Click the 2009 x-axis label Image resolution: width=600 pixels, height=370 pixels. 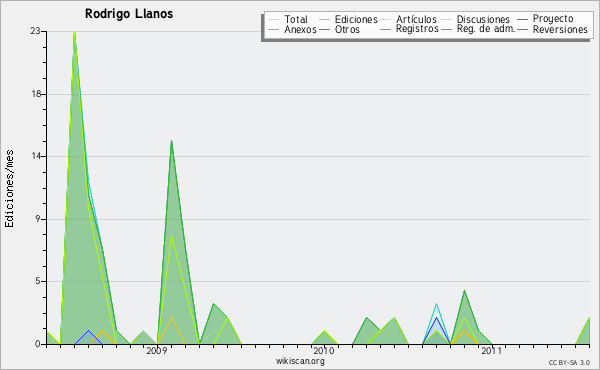pyautogui.click(x=157, y=350)
